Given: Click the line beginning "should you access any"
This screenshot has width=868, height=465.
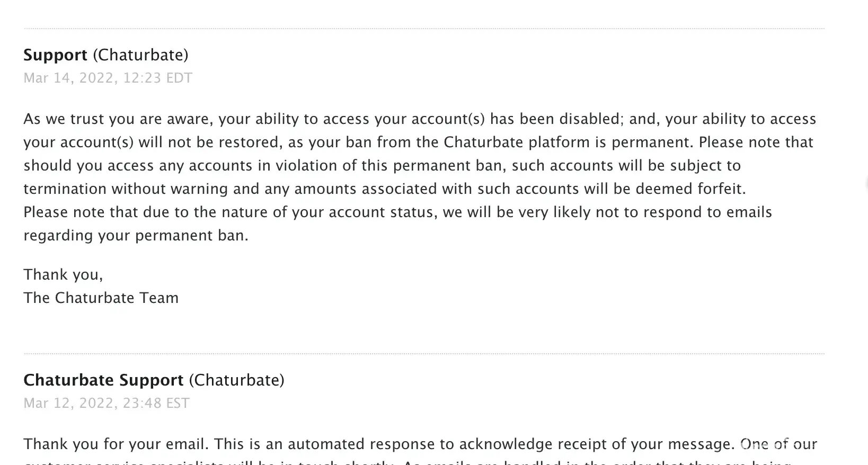Looking at the screenshot, I should click(x=382, y=166).
